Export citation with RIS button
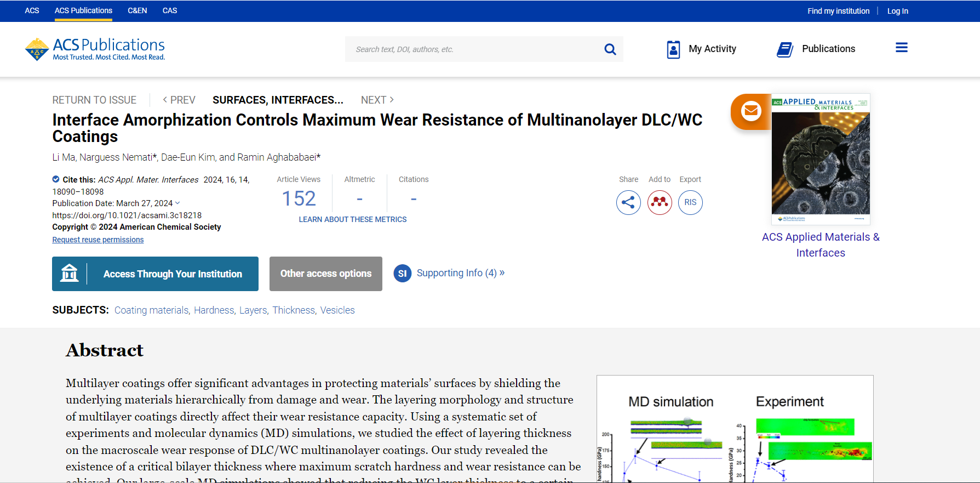The image size is (980, 483). pyautogui.click(x=690, y=203)
